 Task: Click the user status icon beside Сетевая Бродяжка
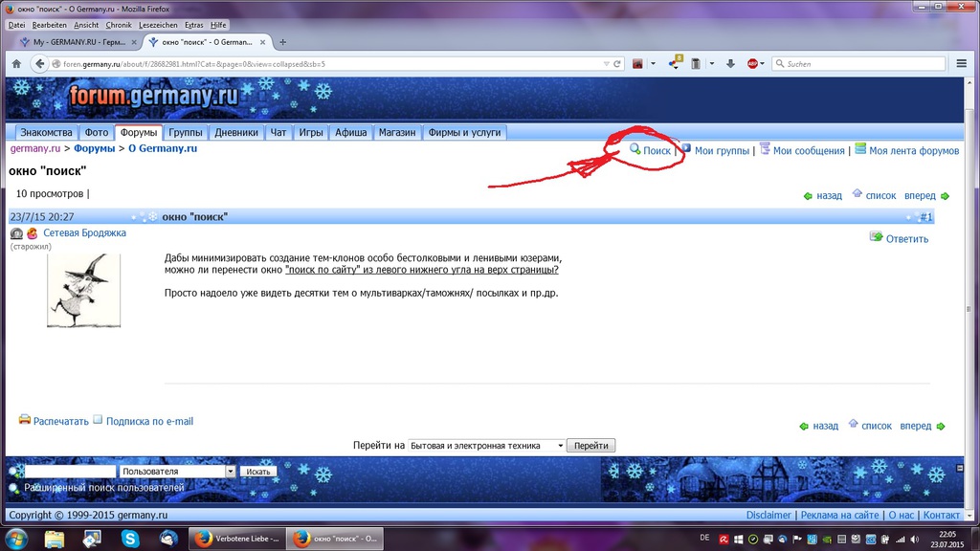click(x=17, y=233)
